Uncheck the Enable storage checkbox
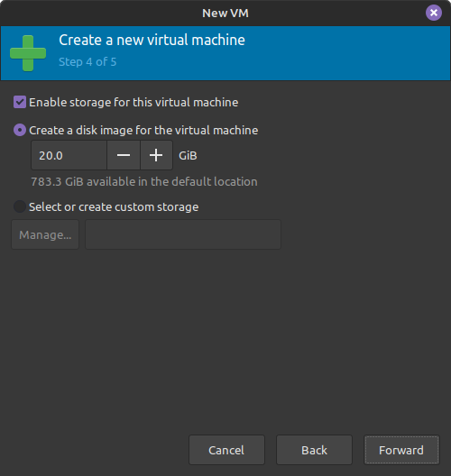The image size is (451, 476). pyautogui.click(x=20, y=102)
